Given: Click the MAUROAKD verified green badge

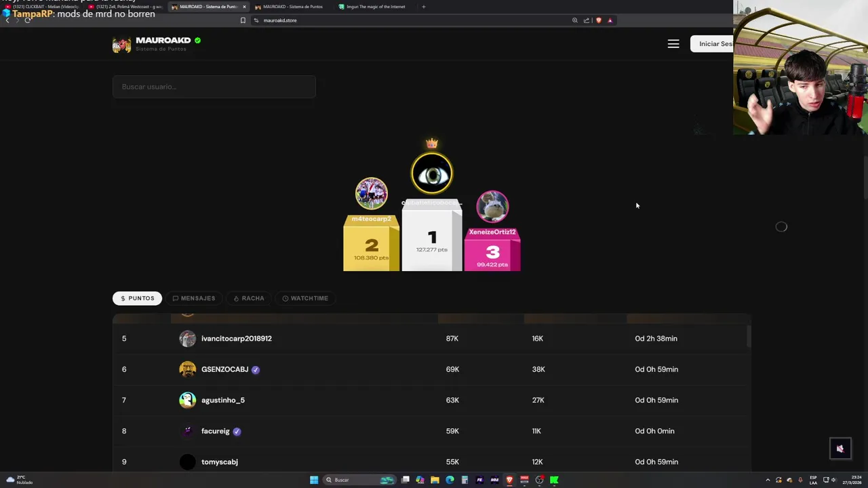Looking at the screenshot, I should coord(197,41).
